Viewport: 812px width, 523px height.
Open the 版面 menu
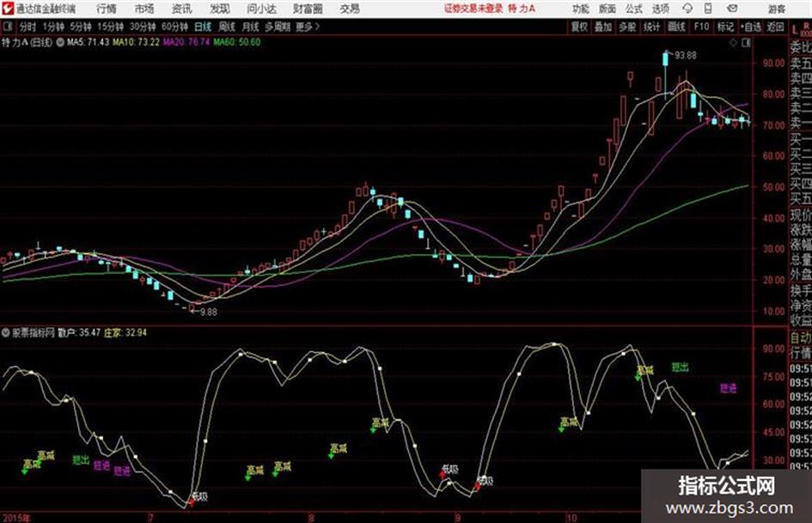coord(607,9)
